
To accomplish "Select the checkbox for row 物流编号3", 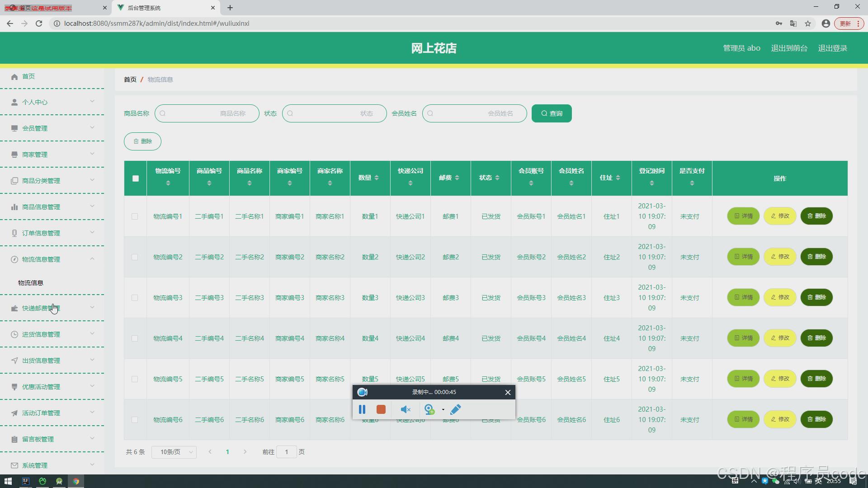I will [x=135, y=298].
